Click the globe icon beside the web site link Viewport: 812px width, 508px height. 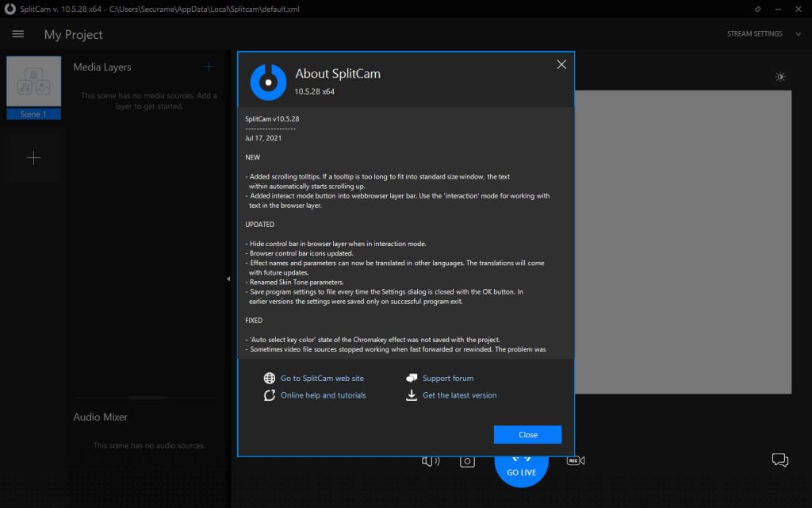[270, 379]
